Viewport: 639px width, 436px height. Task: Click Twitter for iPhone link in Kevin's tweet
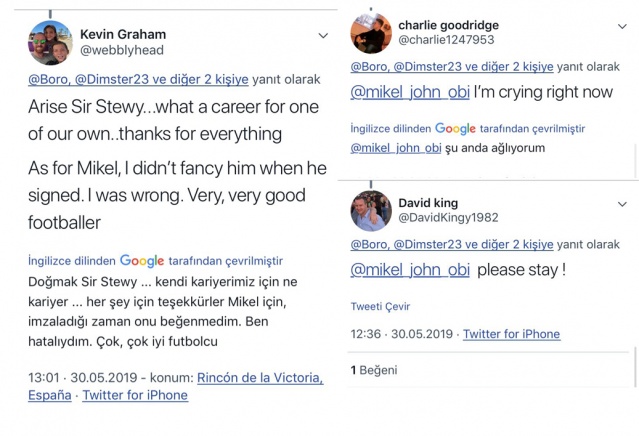[135, 395]
